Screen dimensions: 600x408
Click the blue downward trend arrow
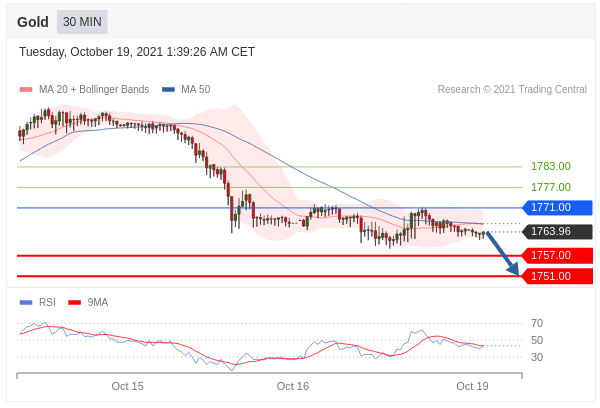click(x=503, y=254)
